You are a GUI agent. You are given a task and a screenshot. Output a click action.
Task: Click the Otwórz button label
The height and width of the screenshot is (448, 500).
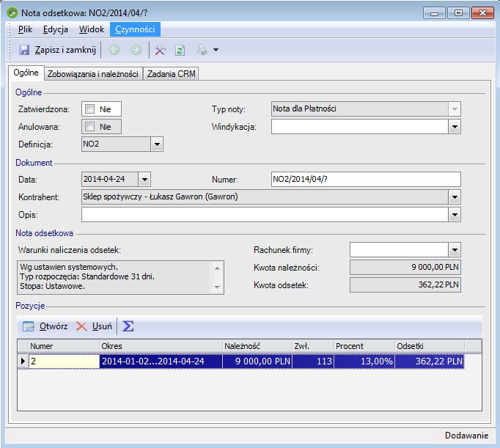[54, 326]
